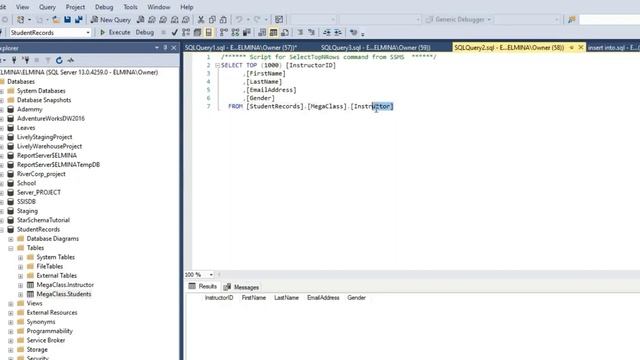Display the estimated execution plan

coord(186,32)
